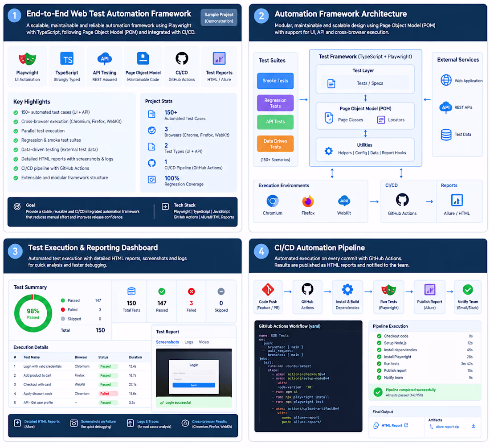Open the Allure / HTML report icon
Viewport: 490px width, 448px height.
[x=457, y=201]
